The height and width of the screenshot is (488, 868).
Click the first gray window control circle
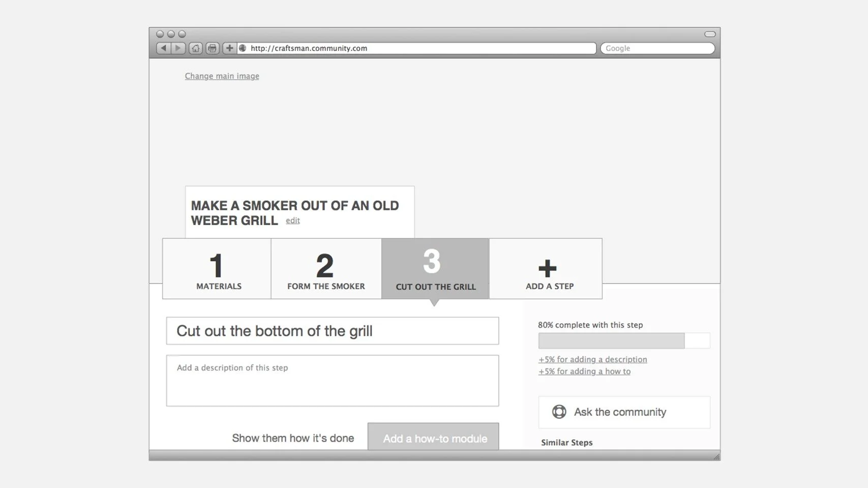coord(160,34)
